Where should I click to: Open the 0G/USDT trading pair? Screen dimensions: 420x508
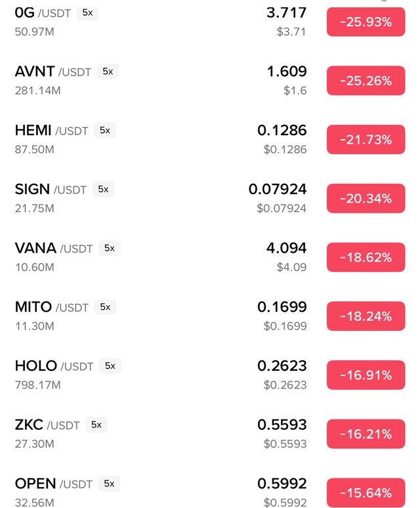click(x=43, y=12)
